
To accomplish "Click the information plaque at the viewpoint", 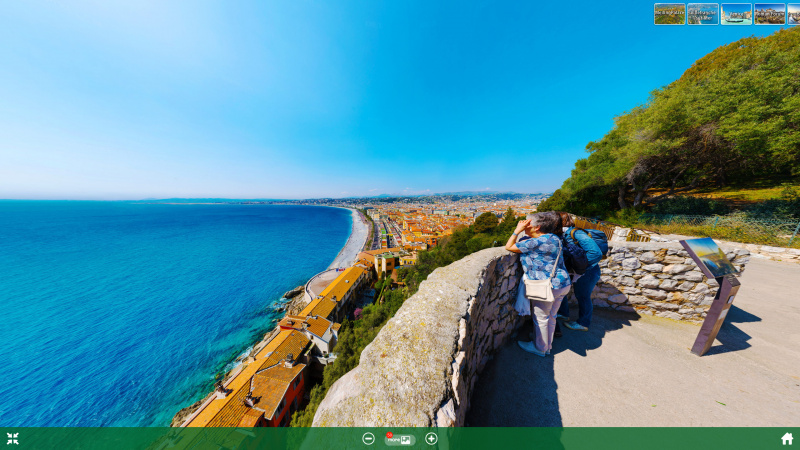I will 710,259.
